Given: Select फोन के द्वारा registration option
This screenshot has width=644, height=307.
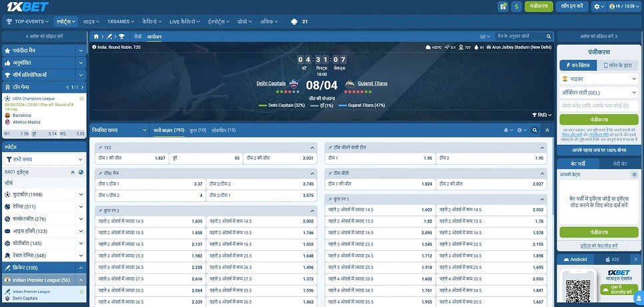Looking at the screenshot, I should (618, 65).
